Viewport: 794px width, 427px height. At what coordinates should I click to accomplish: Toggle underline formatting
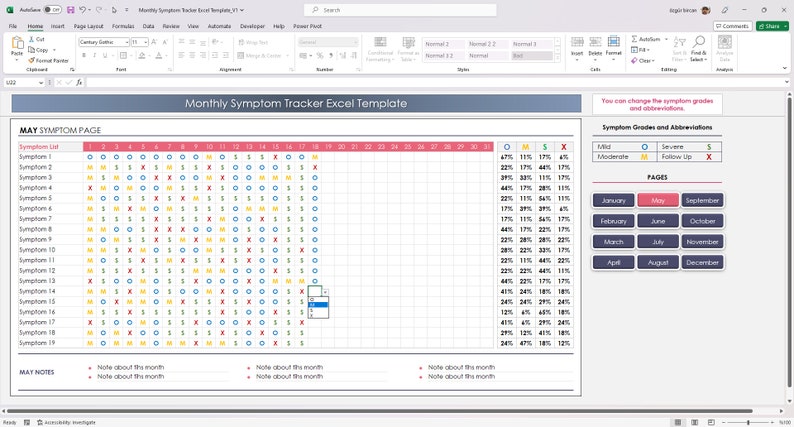(x=105, y=55)
